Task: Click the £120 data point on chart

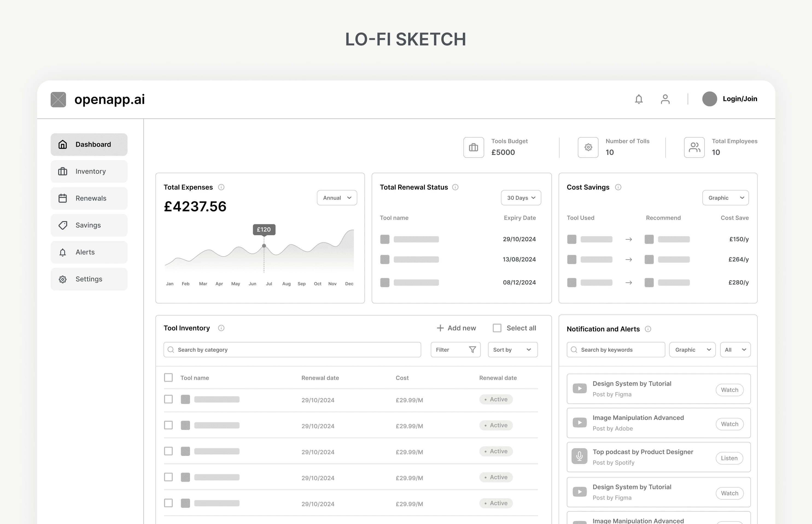Action: point(264,246)
